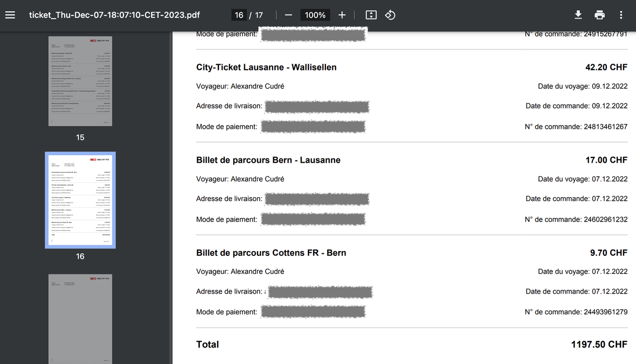
Task: Click Date du voyage for Bern - Lausanne ticket
Action: coord(582,179)
